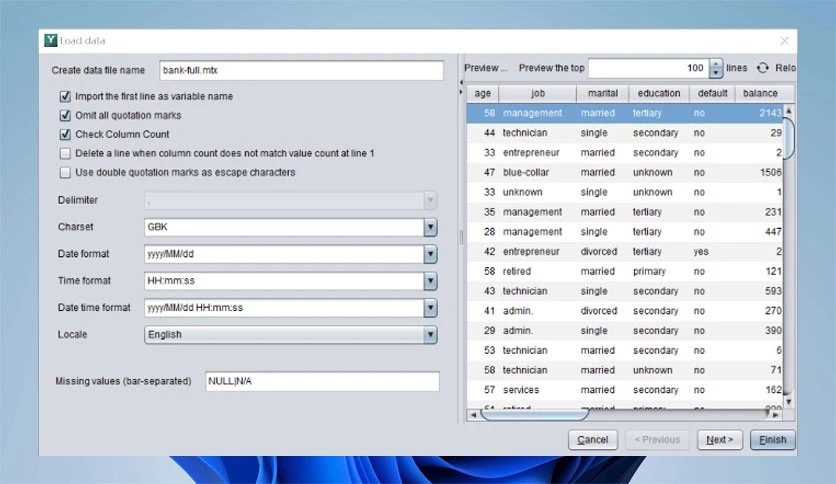
Task: Click the horizontal scrollbar thumb in preview table
Action: coord(534,414)
